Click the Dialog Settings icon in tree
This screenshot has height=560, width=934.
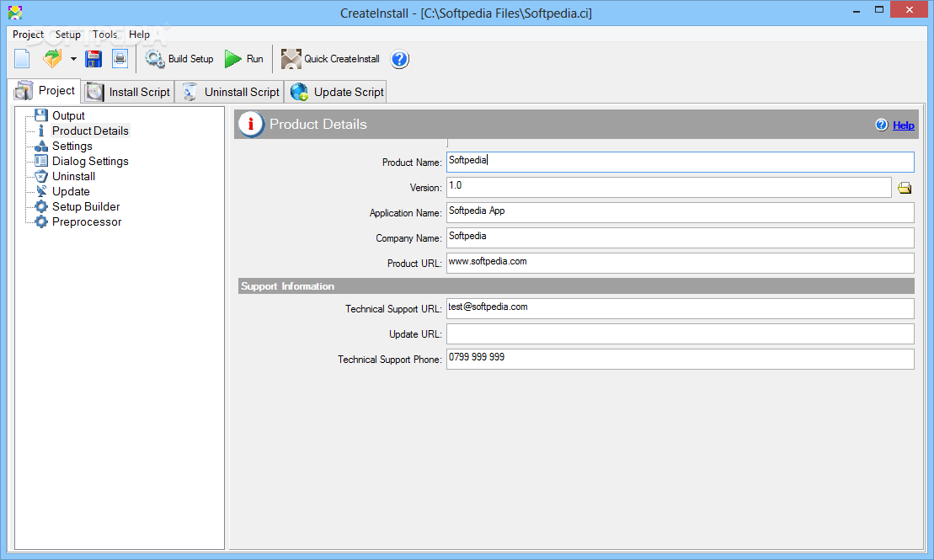click(x=41, y=161)
